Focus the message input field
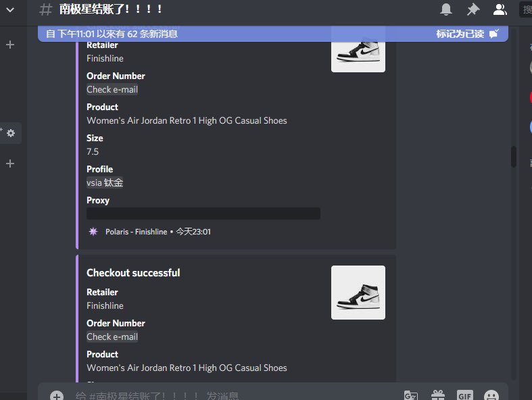The height and width of the screenshot is (400, 532). coord(231,395)
